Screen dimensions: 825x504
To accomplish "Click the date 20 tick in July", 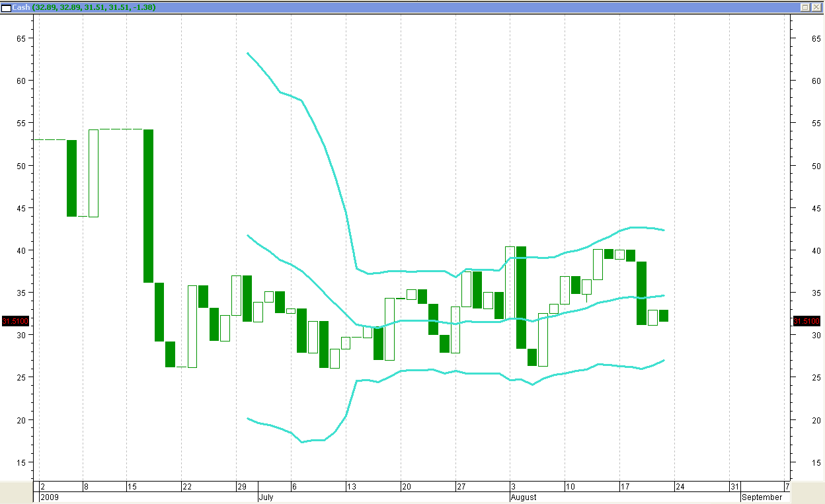I will pos(406,487).
